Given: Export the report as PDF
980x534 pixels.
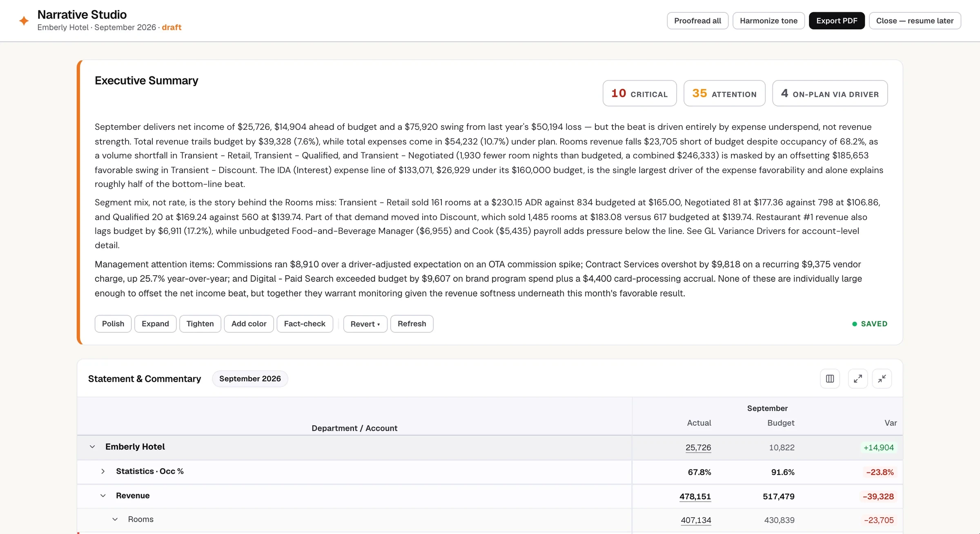Looking at the screenshot, I should coord(837,21).
